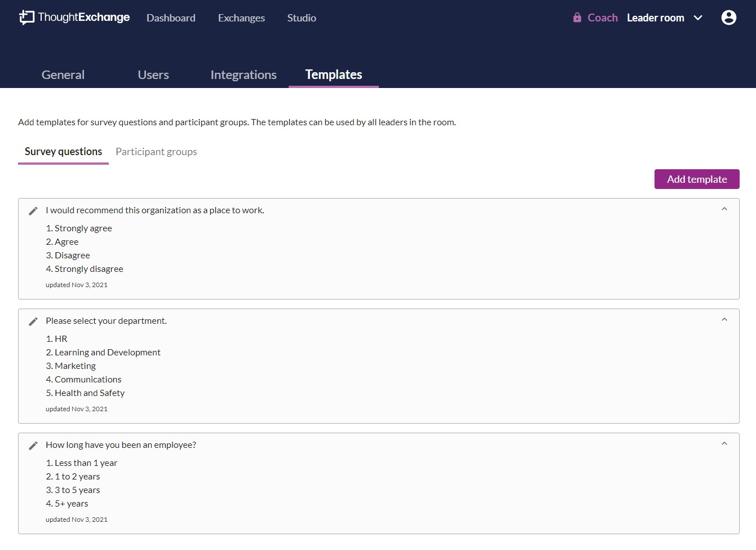Click the 'Strongly disagree' option

[x=85, y=269]
